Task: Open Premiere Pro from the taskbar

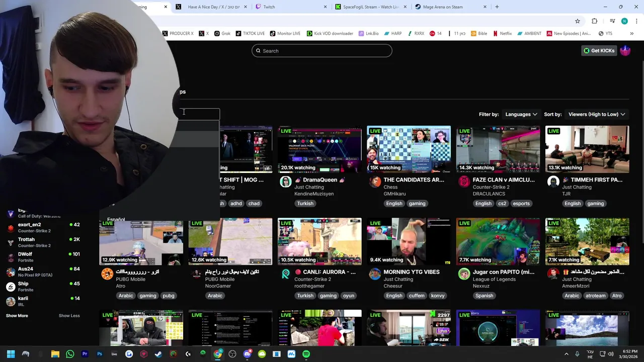Action: 85,354
